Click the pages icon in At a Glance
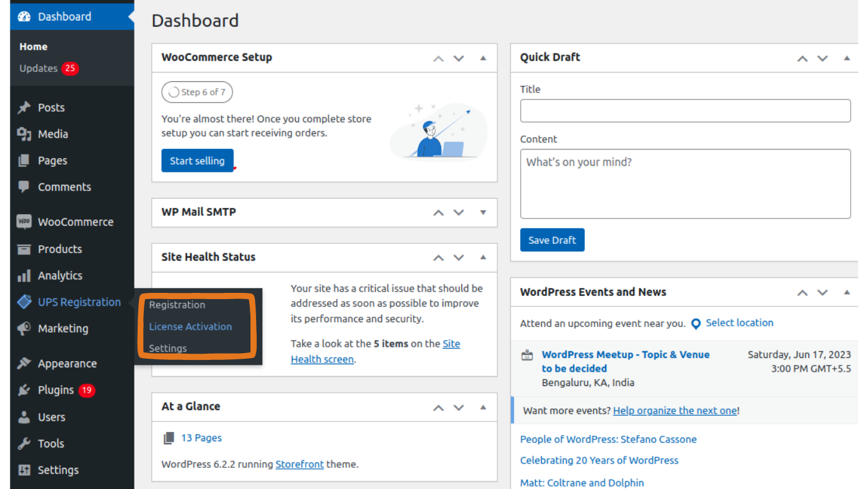The height and width of the screenshot is (489, 868). coord(169,439)
